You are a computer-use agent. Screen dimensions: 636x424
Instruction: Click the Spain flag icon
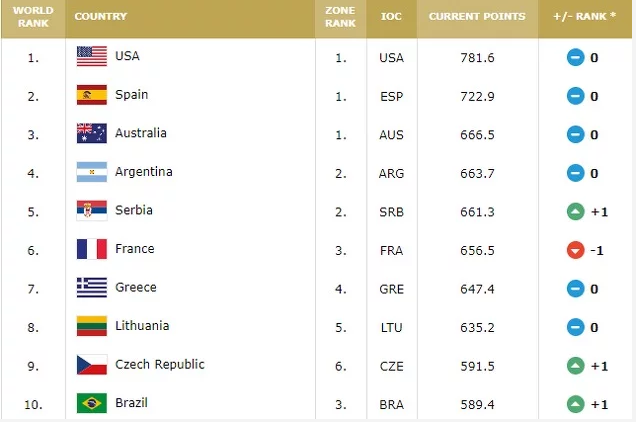pyautogui.click(x=92, y=95)
